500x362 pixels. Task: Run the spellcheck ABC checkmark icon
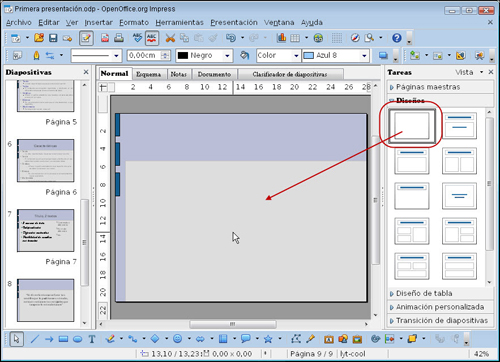(x=137, y=38)
